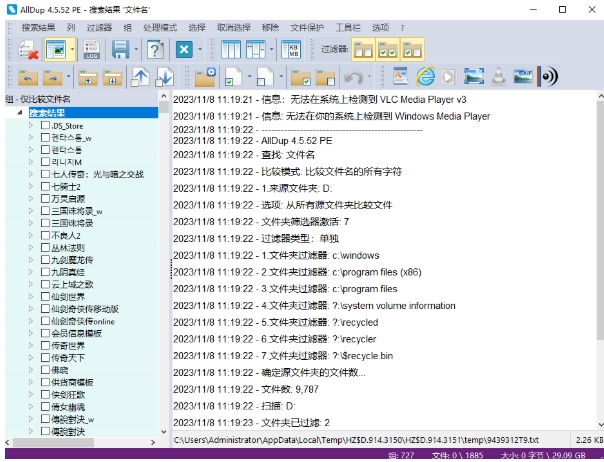Open the save icon dropdown arrow

point(136,49)
